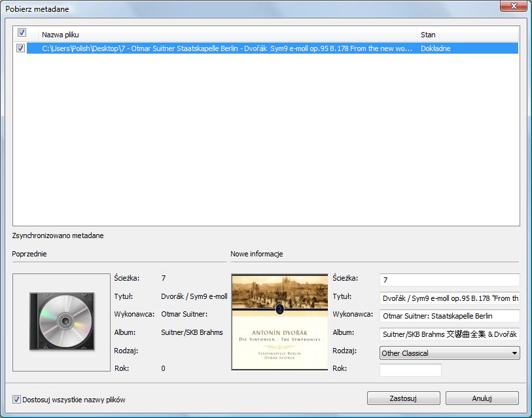Click the empty Rok input field
This screenshot has height=418, width=532.
[410, 370]
